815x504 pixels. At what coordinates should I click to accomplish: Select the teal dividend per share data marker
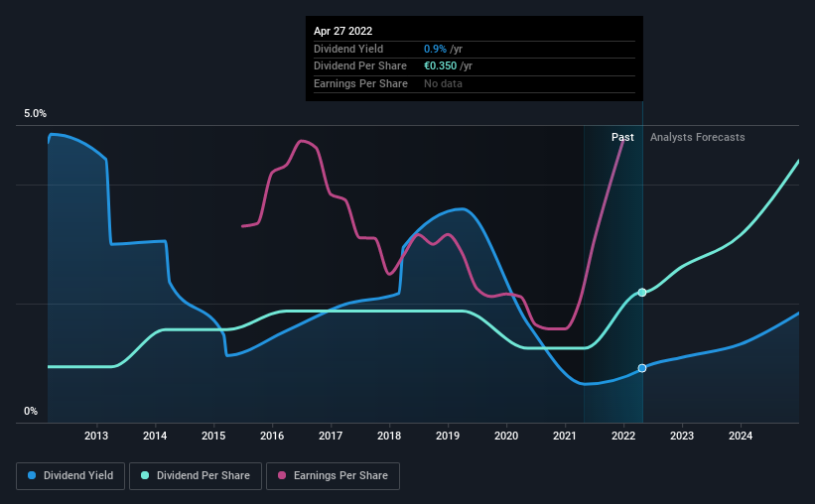(x=642, y=293)
